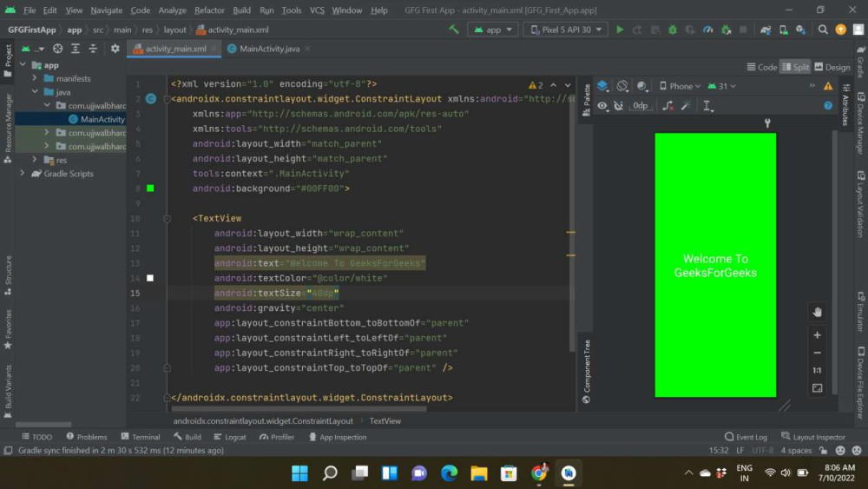Click the Select Opened File target icon
Image resolution: width=868 pixels, height=489 pixels.
57,49
